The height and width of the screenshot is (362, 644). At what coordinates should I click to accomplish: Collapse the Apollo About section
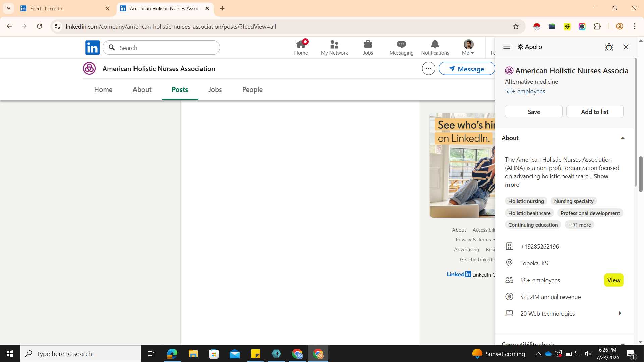pos(623,138)
